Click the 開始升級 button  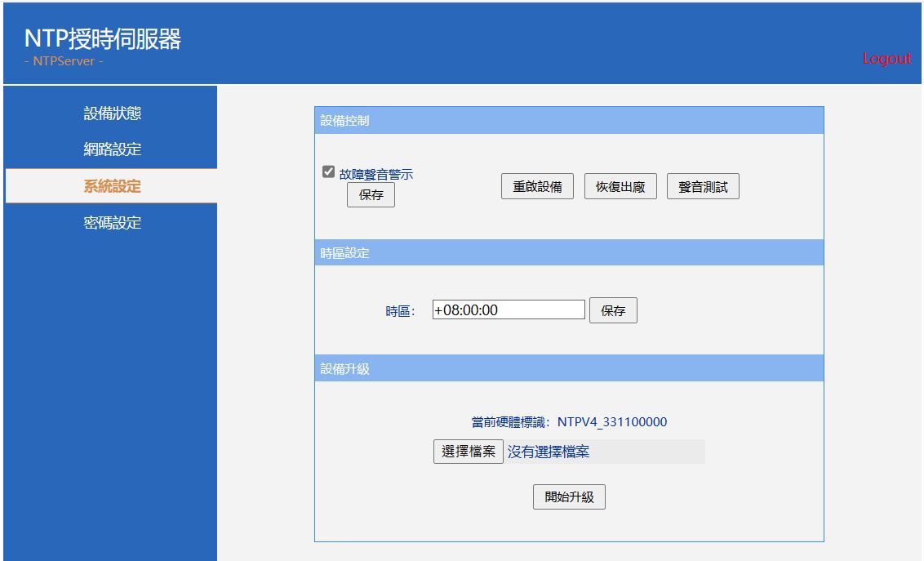(x=569, y=496)
